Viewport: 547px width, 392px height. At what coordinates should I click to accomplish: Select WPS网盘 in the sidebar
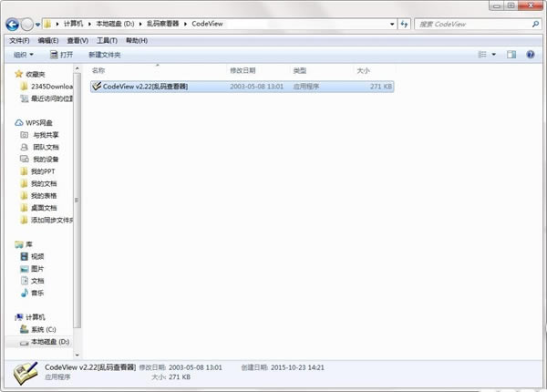point(34,123)
